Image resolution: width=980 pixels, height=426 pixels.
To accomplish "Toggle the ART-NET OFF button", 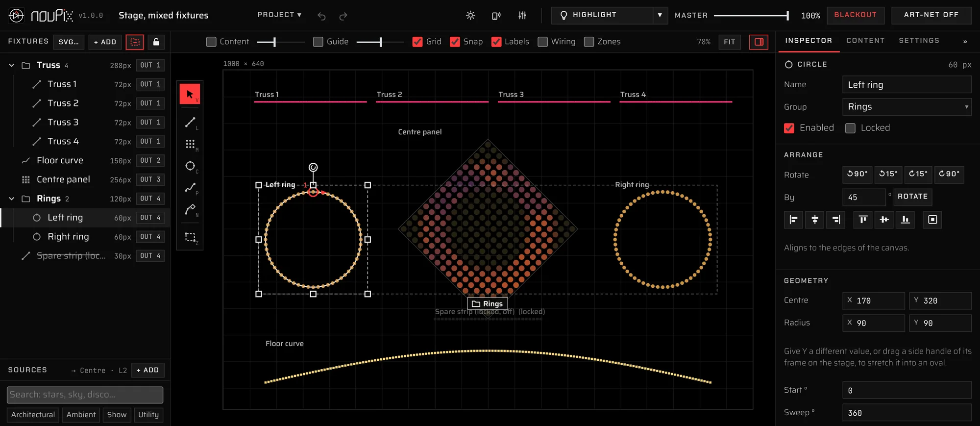I will click(x=931, y=15).
